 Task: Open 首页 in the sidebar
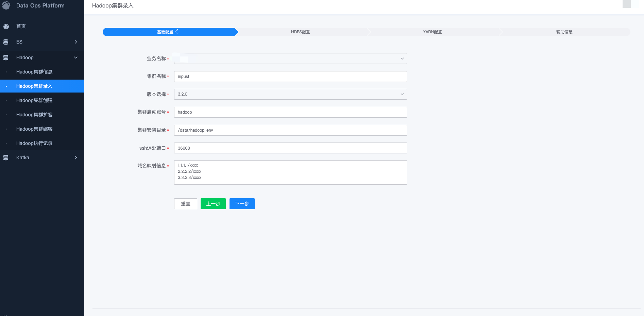(42, 26)
